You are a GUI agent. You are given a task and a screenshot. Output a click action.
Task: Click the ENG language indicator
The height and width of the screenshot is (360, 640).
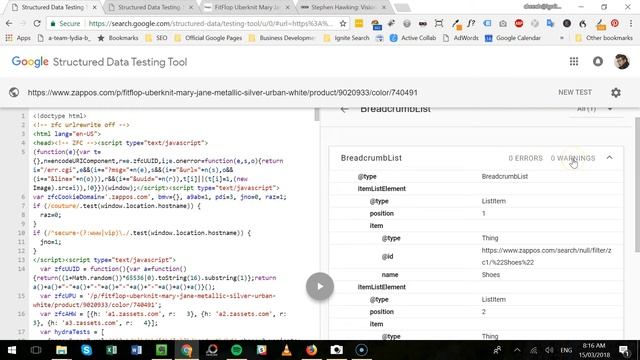tap(566, 350)
